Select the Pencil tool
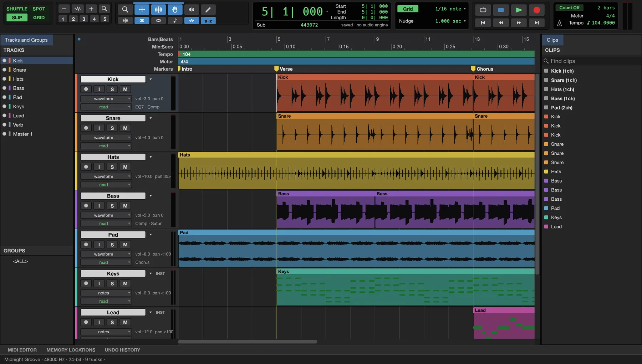The image size is (642, 364). [x=208, y=10]
